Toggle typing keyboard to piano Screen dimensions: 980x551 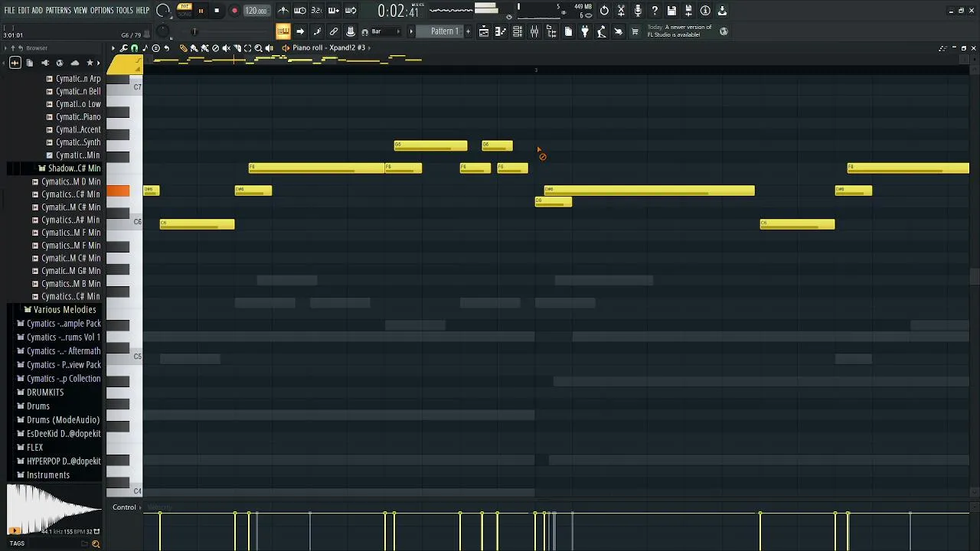(283, 31)
